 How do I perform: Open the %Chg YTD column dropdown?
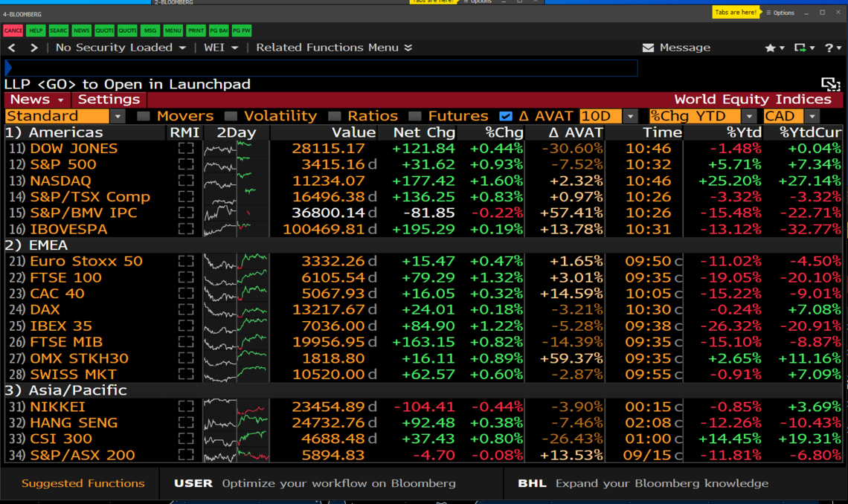(749, 116)
